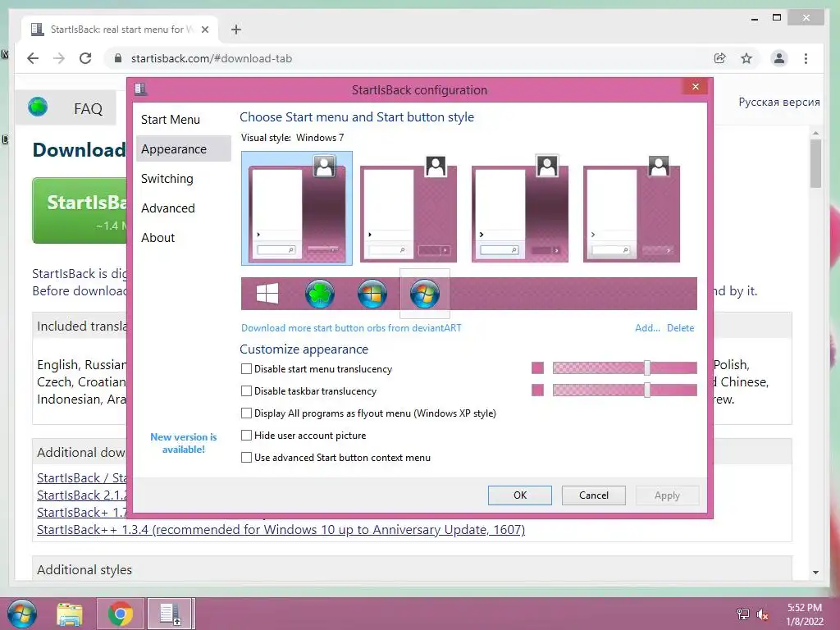This screenshot has height=630, width=840.
Task: Click the StartIsBack dialog title icon
Action: (141, 89)
